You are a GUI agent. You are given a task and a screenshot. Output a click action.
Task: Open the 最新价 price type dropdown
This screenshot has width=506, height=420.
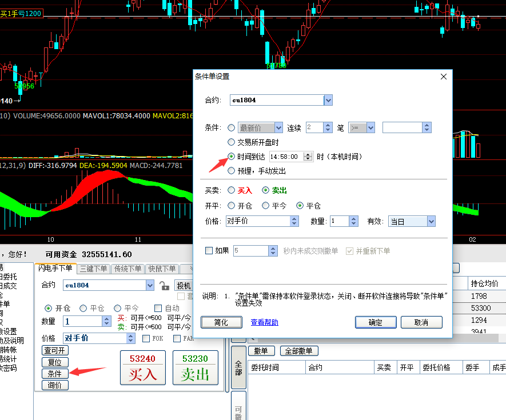(279, 128)
